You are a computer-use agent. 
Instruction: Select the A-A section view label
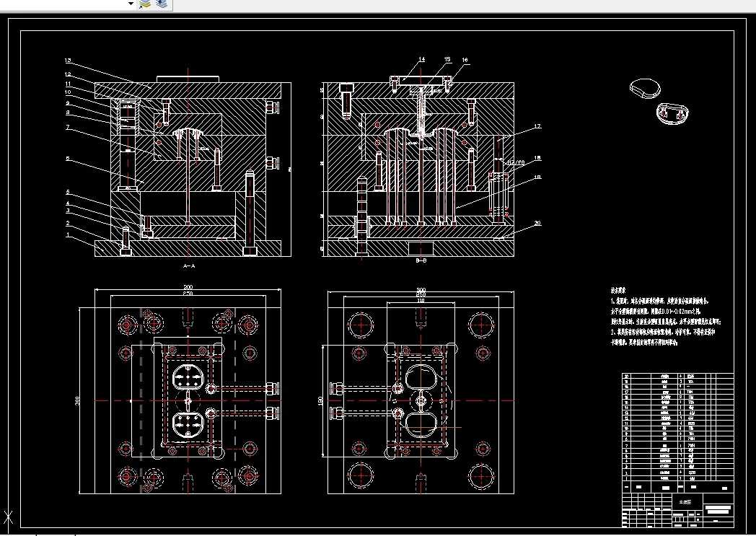coord(189,265)
